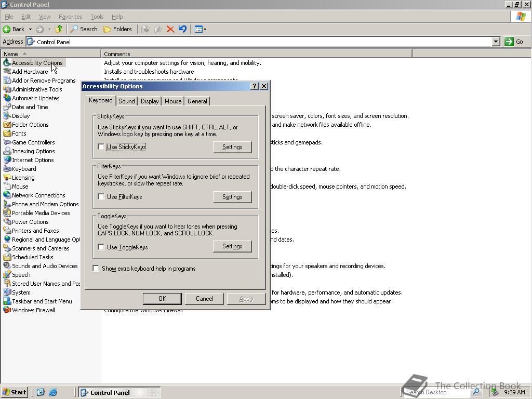Click the Control Panel taskbar button
The image size is (532, 399).
coord(119,393)
